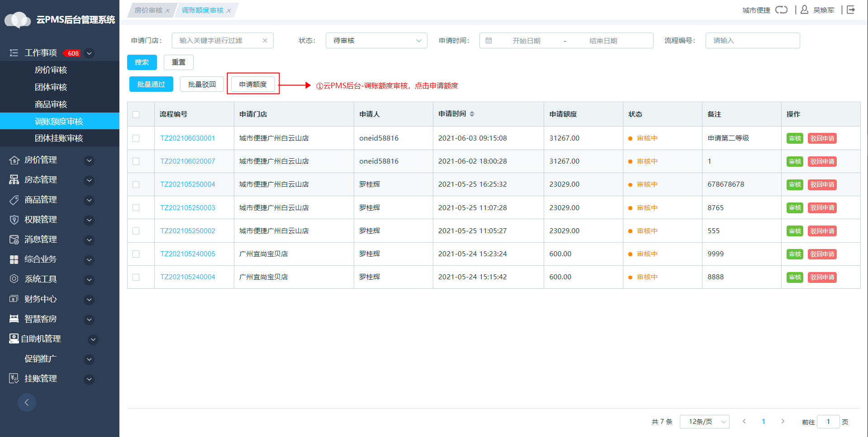
Task: Close the 房价审核 tab
Action: 167,11
